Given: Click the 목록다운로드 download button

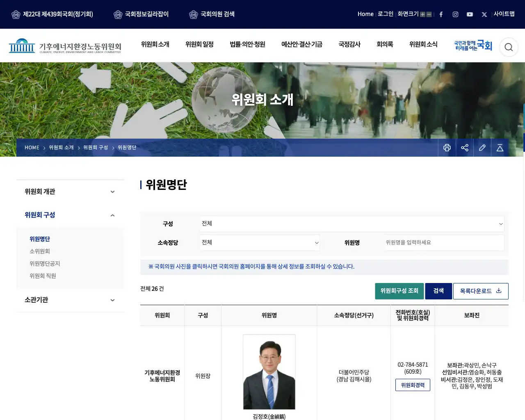Looking at the screenshot, I should tap(481, 291).
